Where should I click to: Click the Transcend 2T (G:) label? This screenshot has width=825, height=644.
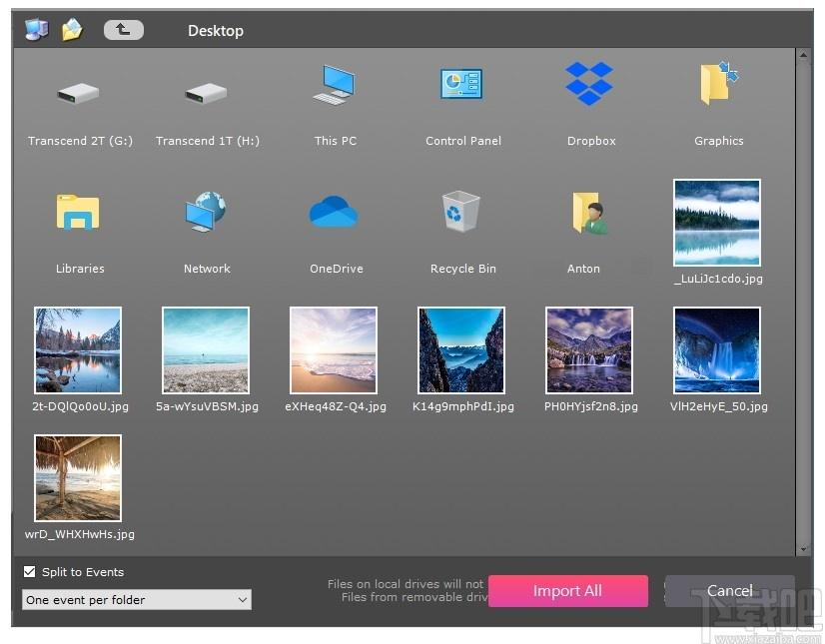(x=80, y=141)
